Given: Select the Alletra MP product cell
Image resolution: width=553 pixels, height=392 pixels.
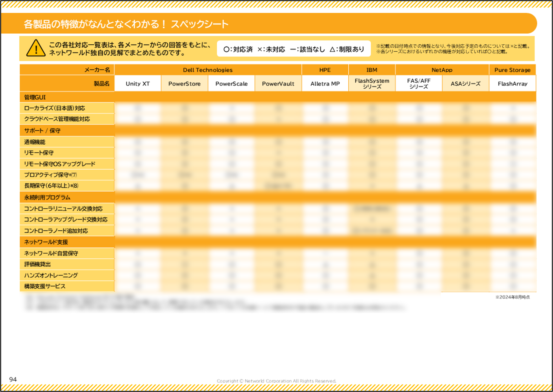Looking at the screenshot, I should pyautogui.click(x=325, y=84).
